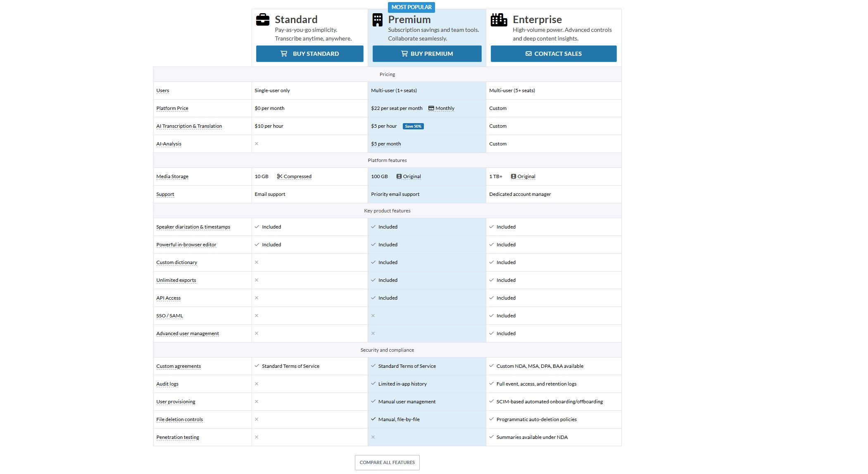The width and height of the screenshot is (868, 474).
Task: Click the $5 per month AI-Analysis price
Action: coord(386,144)
